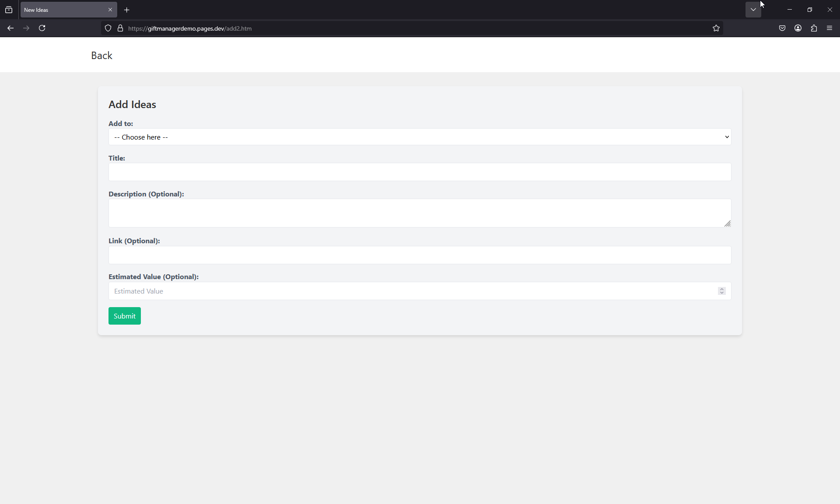Image resolution: width=840 pixels, height=504 pixels.
Task: Click the Firefox Pocket save icon
Action: coord(782,28)
